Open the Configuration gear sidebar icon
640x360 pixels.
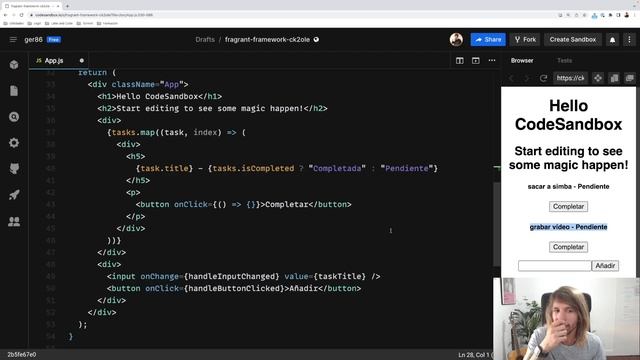point(14,143)
